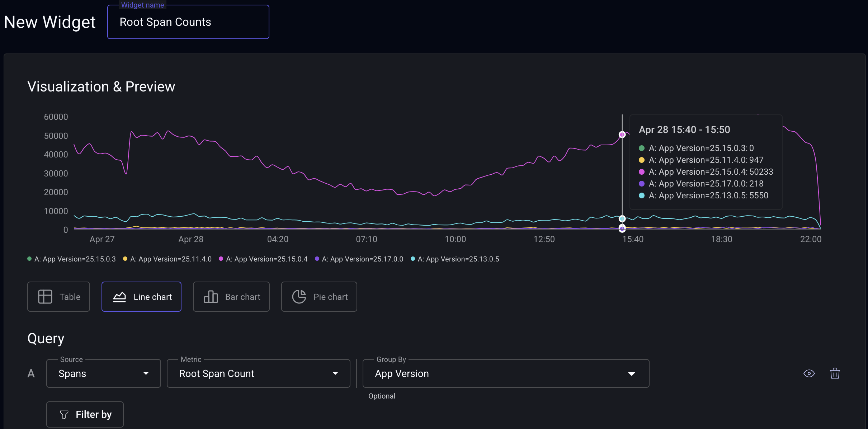Click cyan data point on hover line

(622, 219)
